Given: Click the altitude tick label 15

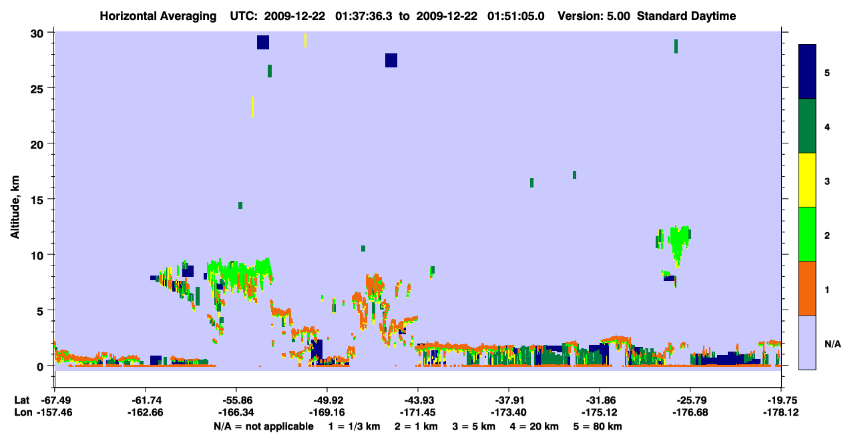Looking at the screenshot, I should tap(38, 199).
